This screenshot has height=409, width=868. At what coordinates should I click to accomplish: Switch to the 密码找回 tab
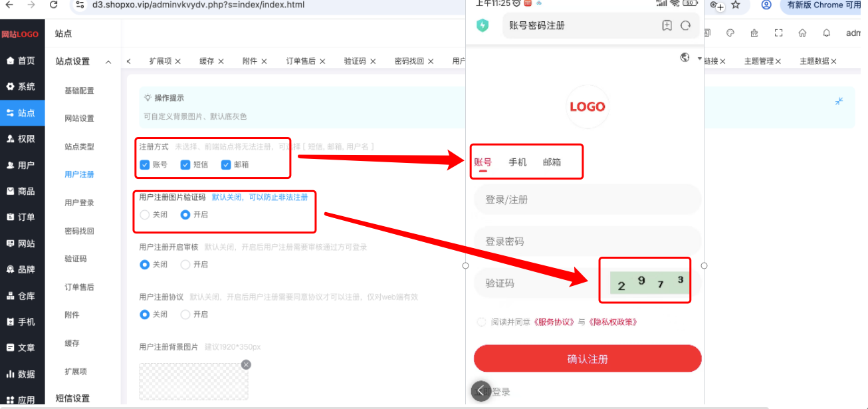(409, 61)
